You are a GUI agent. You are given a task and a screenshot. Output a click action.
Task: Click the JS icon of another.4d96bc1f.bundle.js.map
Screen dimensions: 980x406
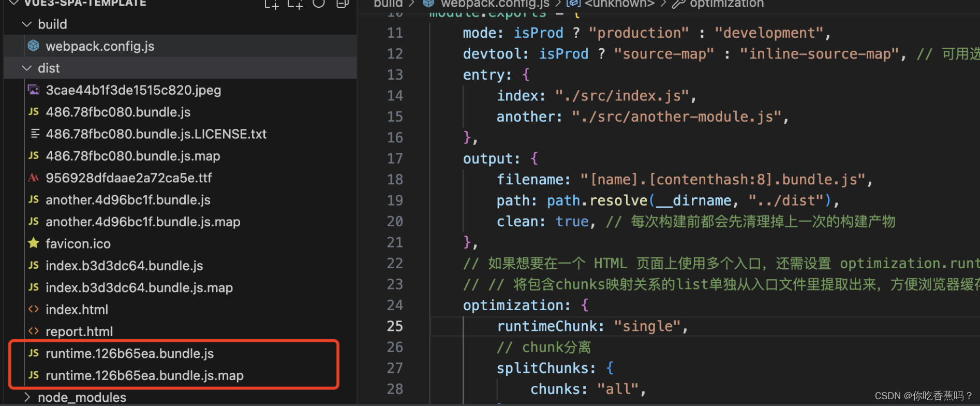pos(34,222)
